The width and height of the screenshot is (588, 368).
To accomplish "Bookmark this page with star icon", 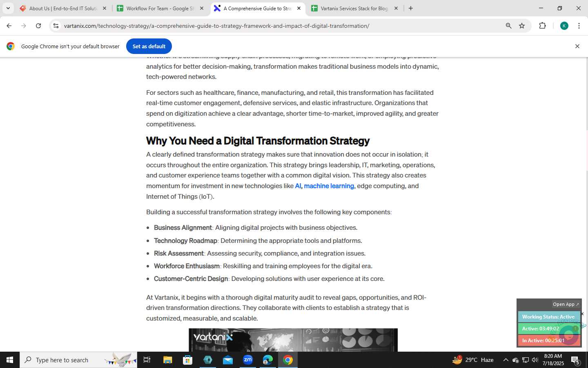I will pos(522,26).
